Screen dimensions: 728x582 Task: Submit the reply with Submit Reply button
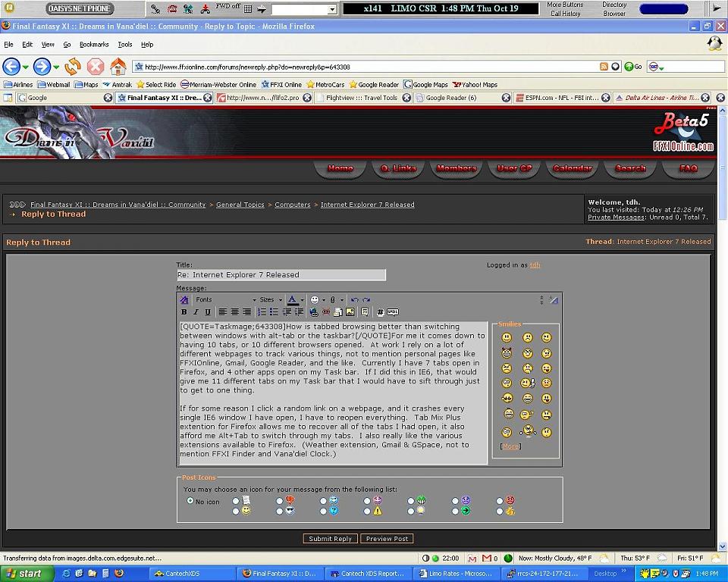click(330, 538)
